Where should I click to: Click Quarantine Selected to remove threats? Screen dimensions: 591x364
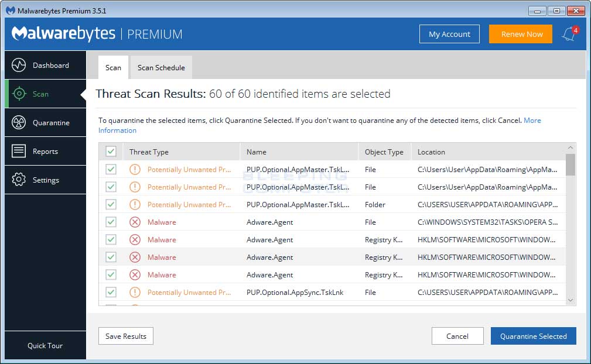(533, 336)
